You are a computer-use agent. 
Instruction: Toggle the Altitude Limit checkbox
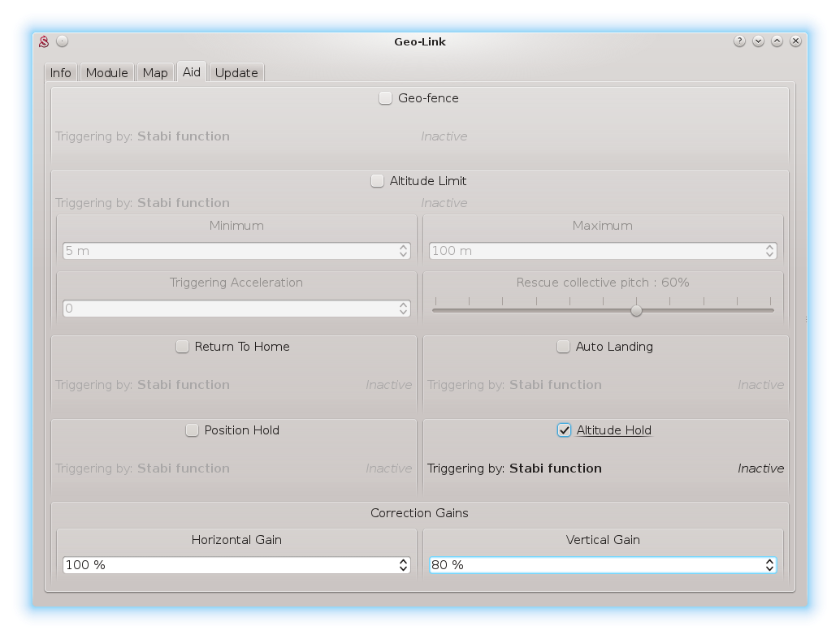pyautogui.click(x=378, y=181)
